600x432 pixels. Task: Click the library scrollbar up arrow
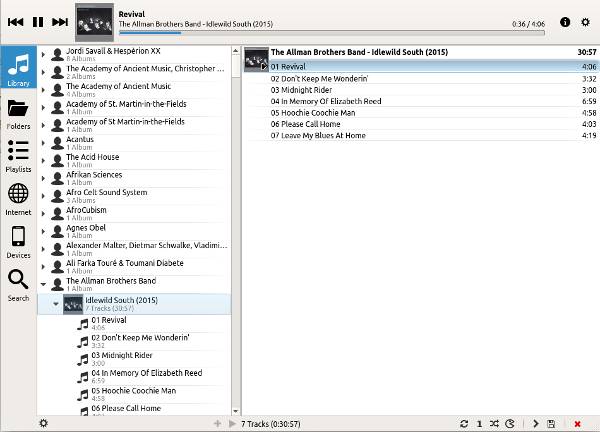coord(236,51)
